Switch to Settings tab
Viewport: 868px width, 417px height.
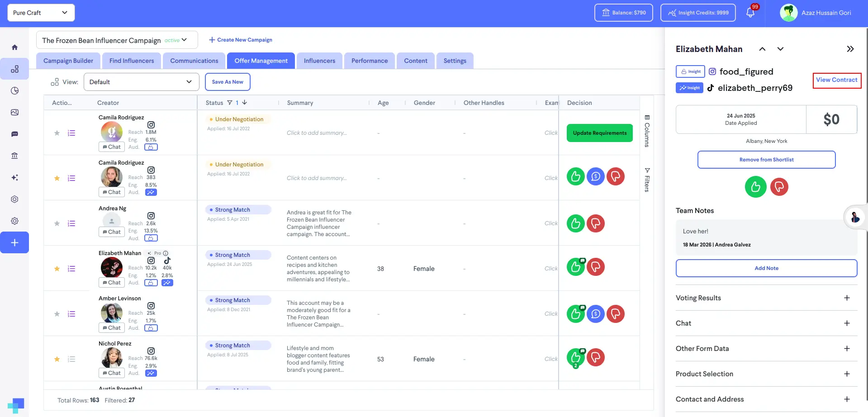pyautogui.click(x=455, y=61)
